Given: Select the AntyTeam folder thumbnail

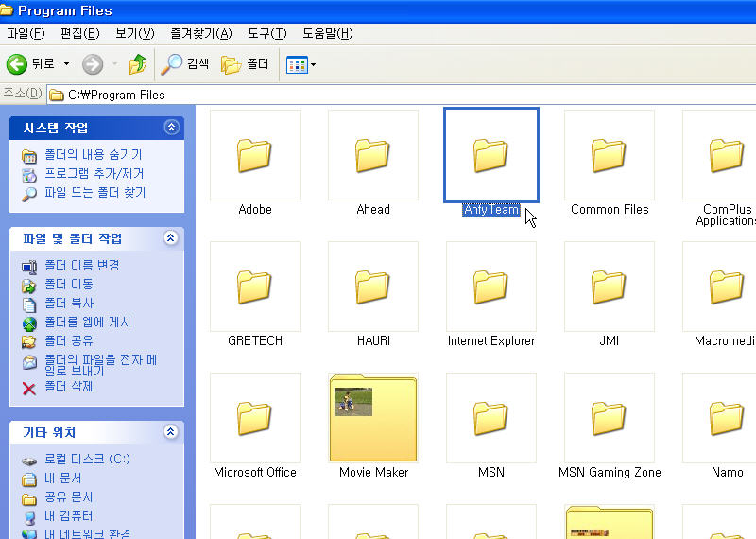Looking at the screenshot, I should 491,155.
